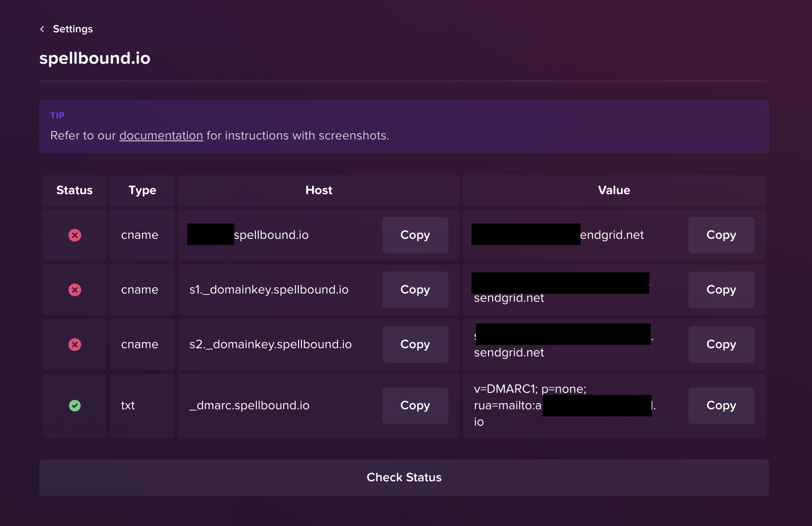Click the red error icon for s1._domainkey row

click(x=75, y=290)
